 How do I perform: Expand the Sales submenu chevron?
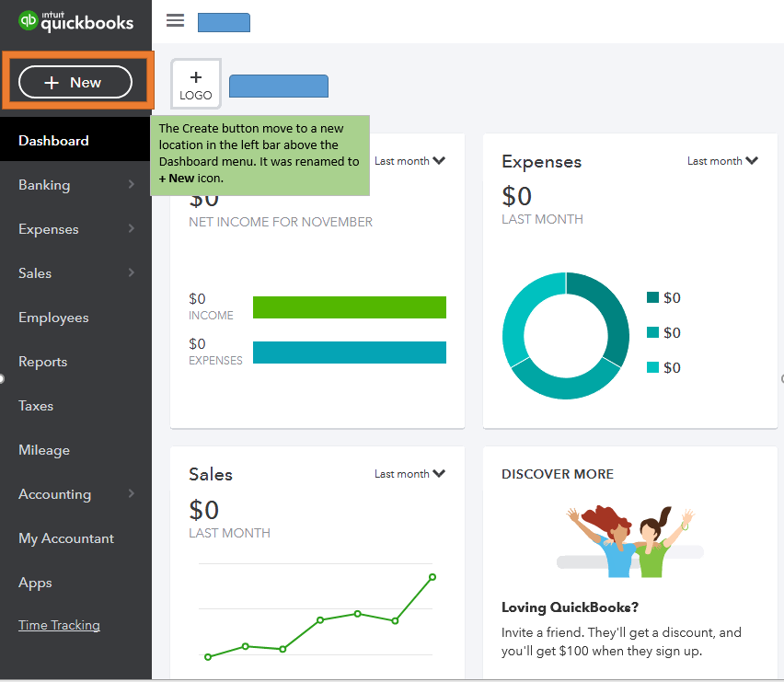coord(131,272)
